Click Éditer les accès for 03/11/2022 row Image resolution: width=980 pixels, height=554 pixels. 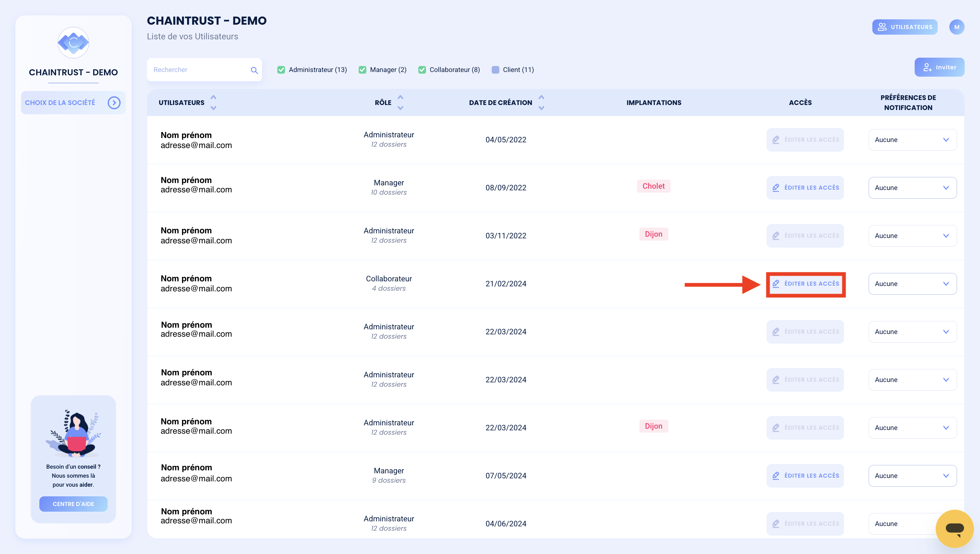(x=805, y=236)
